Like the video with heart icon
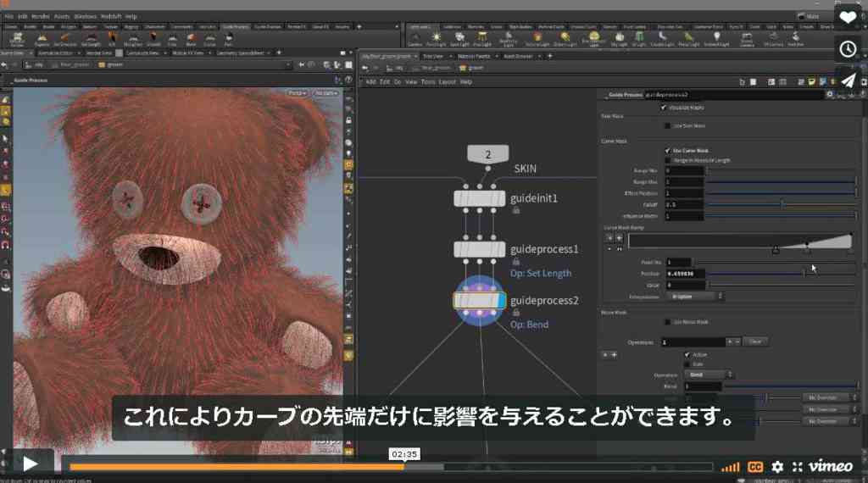The width and height of the screenshot is (868, 483). (x=848, y=19)
